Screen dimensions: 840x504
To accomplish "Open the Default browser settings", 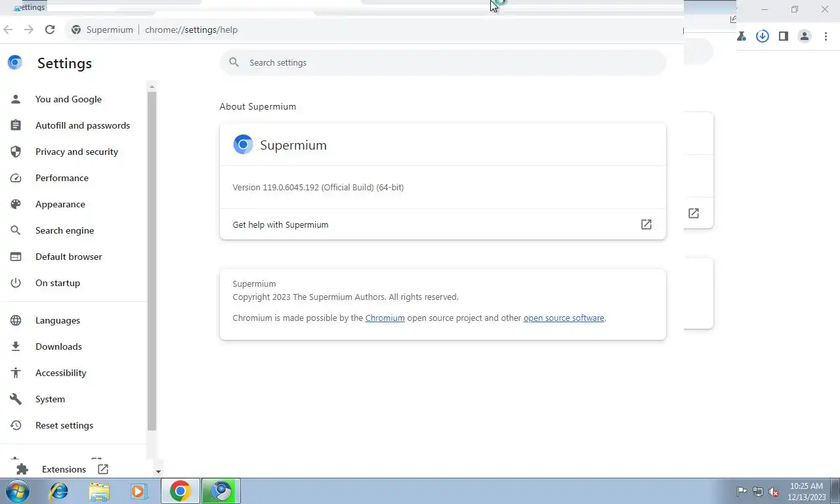I will pos(69,257).
